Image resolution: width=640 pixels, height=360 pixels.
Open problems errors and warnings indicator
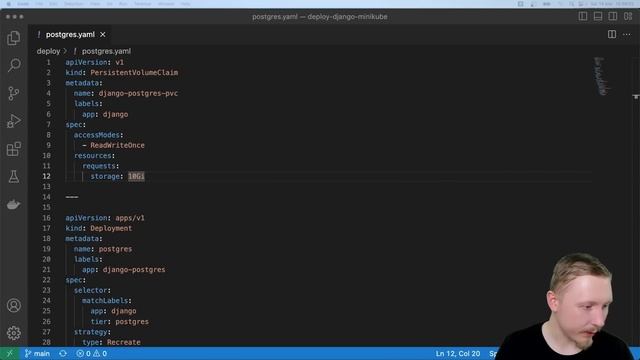91,353
